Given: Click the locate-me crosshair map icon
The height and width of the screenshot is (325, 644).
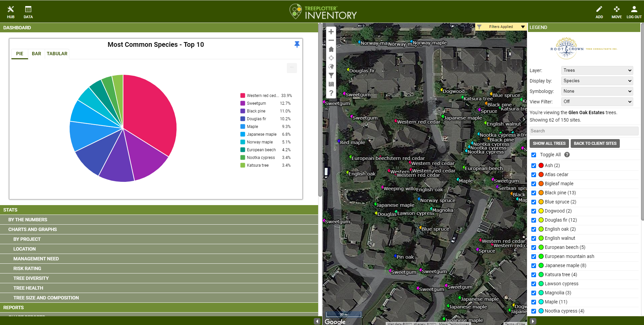Looking at the screenshot, I should tap(331, 58).
